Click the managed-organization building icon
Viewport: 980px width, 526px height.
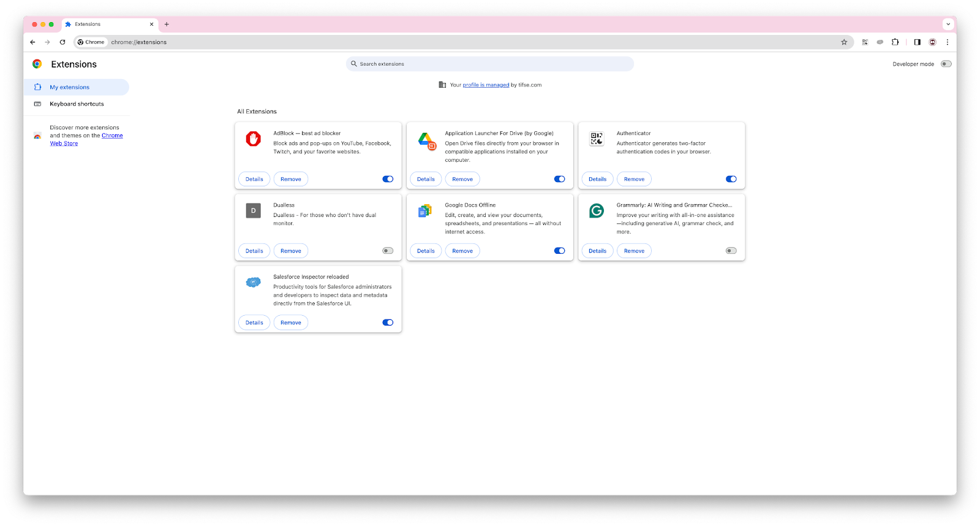point(442,85)
